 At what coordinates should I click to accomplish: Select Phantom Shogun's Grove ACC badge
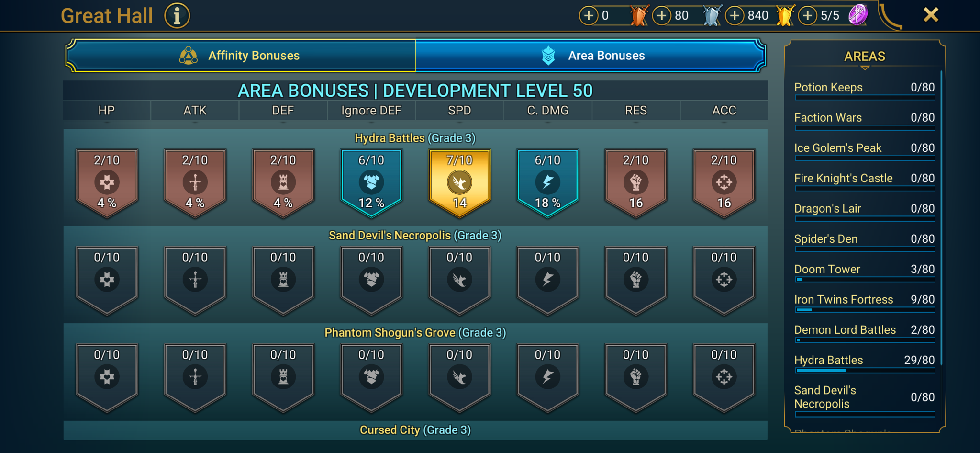point(724,378)
